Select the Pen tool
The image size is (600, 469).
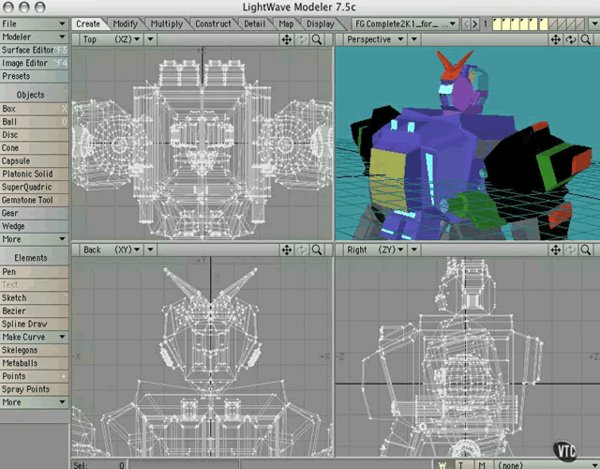[x=34, y=272]
